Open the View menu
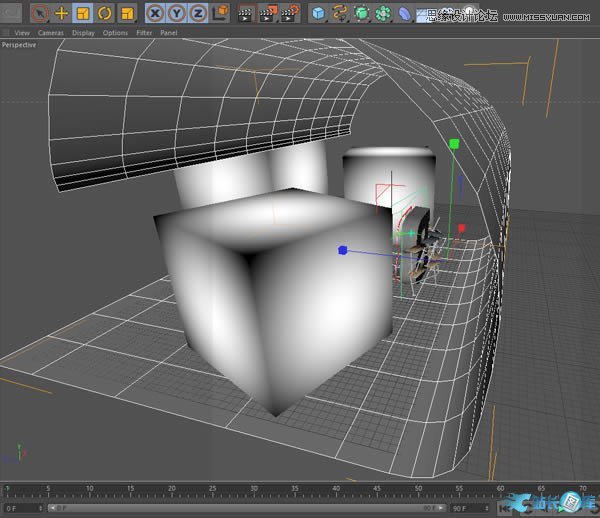This screenshot has height=518, width=600. pos(21,33)
